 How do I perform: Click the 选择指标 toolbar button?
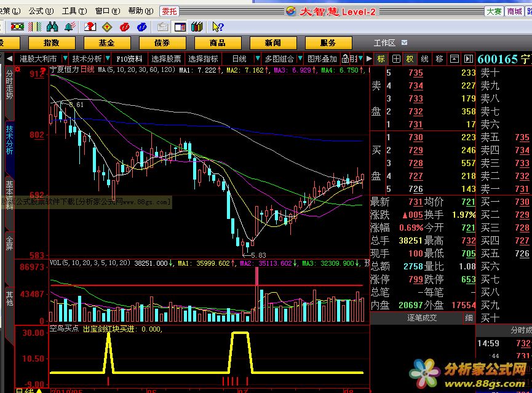pos(203,59)
